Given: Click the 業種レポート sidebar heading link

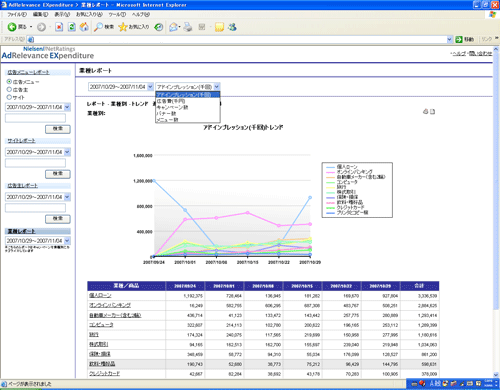Looking at the screenshot, I should 21,231.
